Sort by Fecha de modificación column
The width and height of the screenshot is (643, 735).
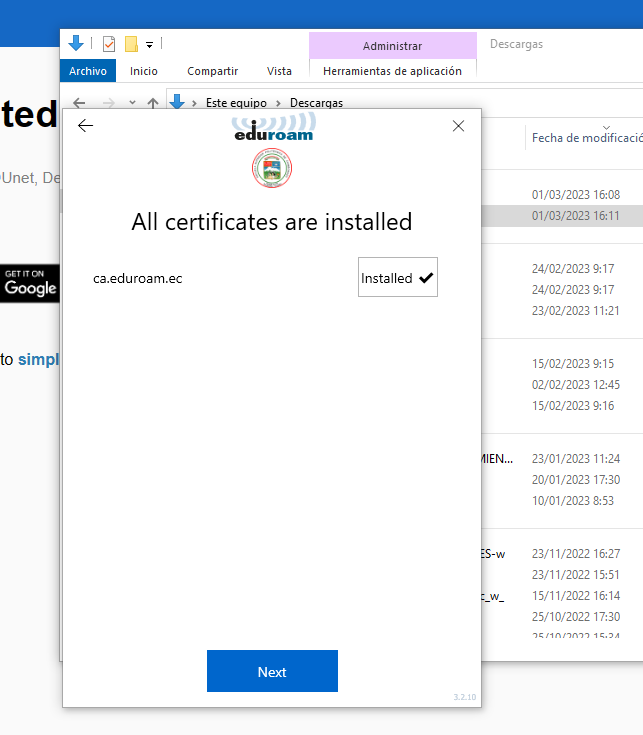(587, 138)
